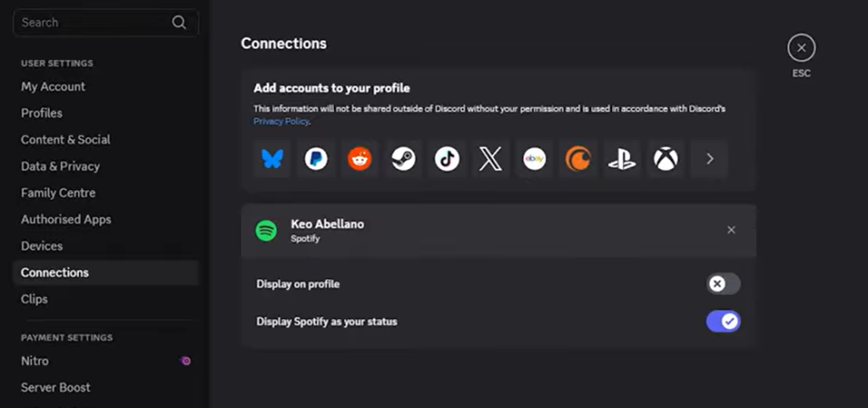Open My Account settings

tap(106, 87)
